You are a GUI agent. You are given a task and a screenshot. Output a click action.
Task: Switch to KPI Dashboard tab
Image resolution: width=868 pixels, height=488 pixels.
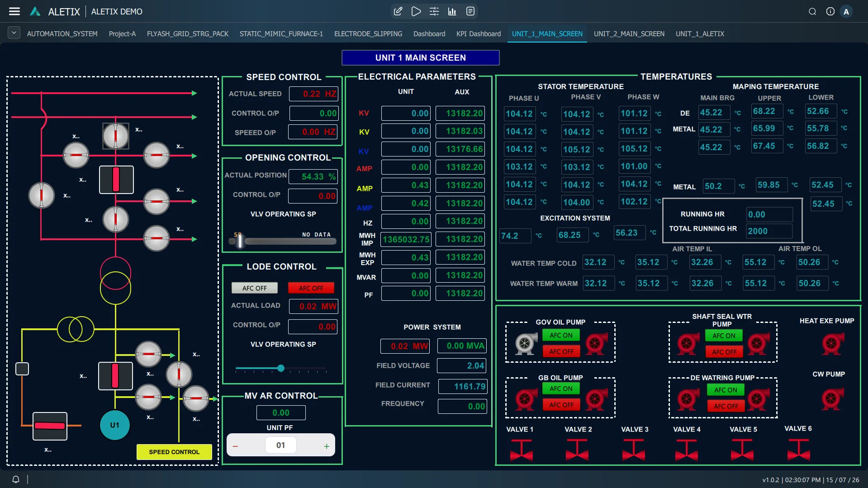point(479,34)
